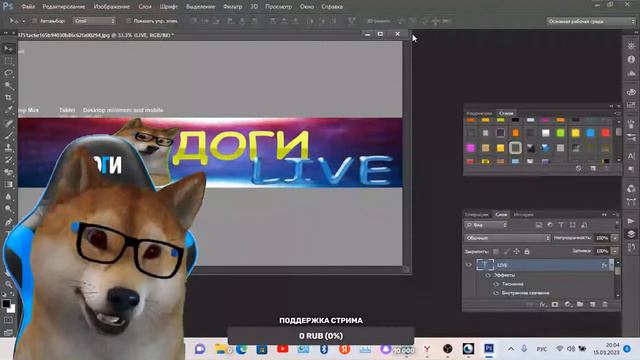Select the Dodge tool
Image resolution: width=640 pixels, height=360 pixels.
click(x=9, y=209)
